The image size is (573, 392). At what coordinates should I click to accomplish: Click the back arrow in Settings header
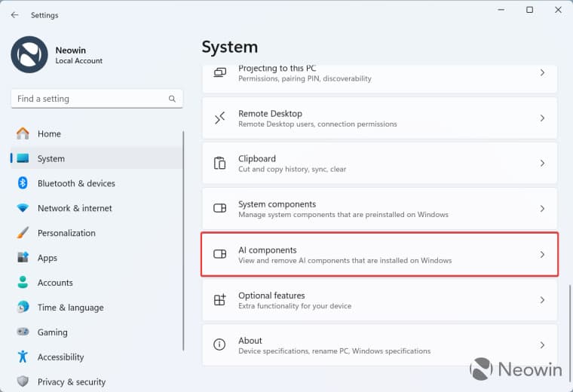click(x=14, y=15)
